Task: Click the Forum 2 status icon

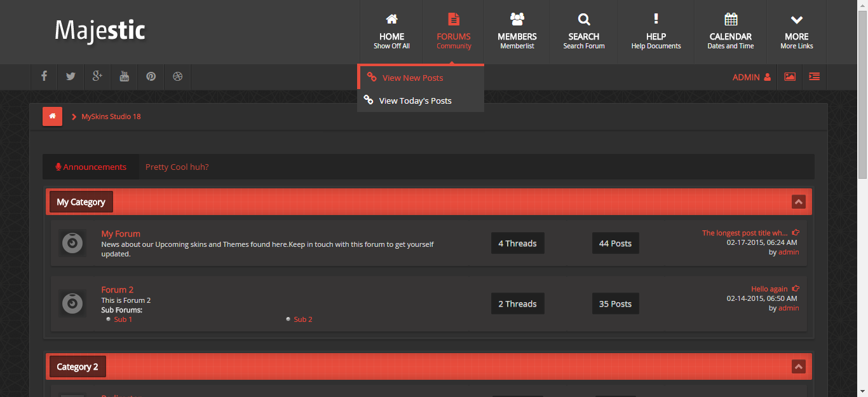Action: 72,303
